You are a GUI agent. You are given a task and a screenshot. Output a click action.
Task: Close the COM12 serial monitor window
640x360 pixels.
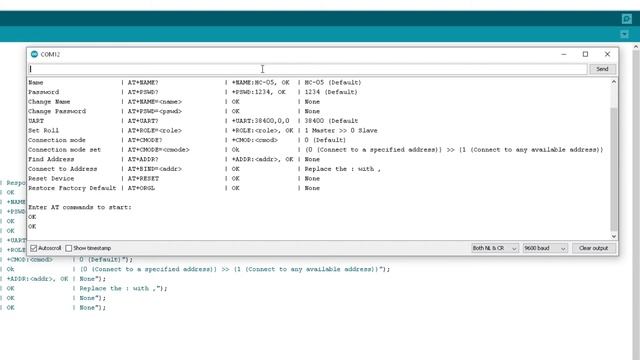pos(607,54)
